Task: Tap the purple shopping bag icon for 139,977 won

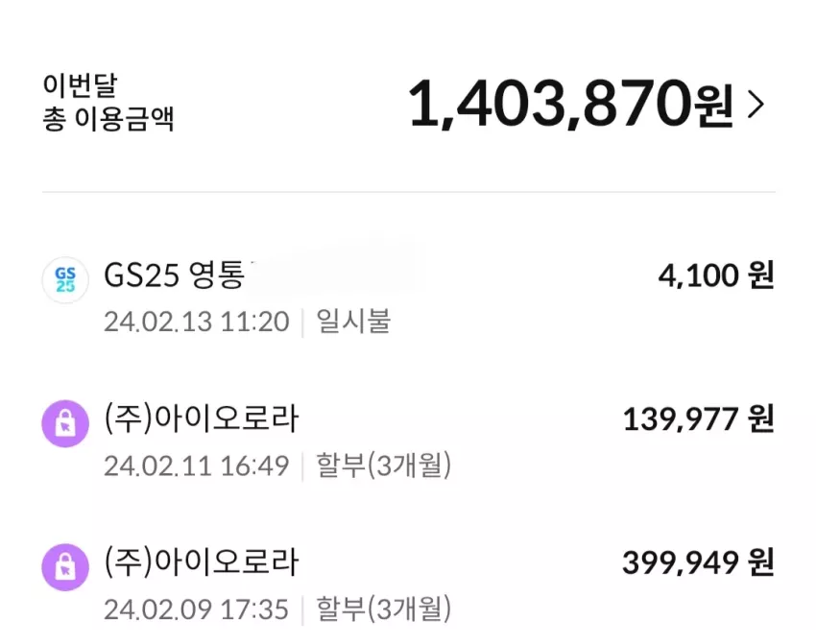Action: click(x=65, y=423)
